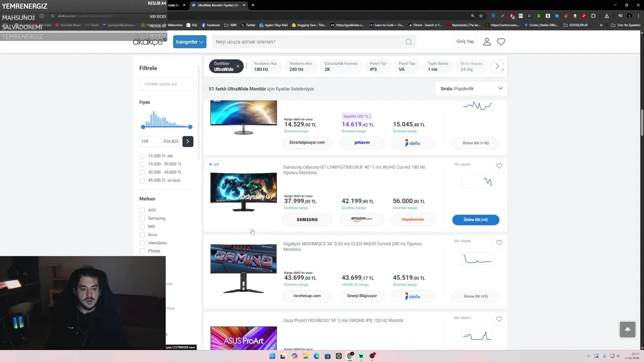Screen dimensions: 644x362
Task: Open the user account profile icon
Action: [x=487, y=42]
